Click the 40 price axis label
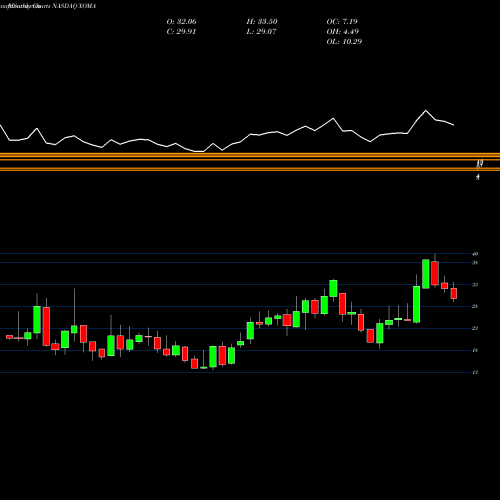This screenshot has width=500, height=500. point(475,254)
